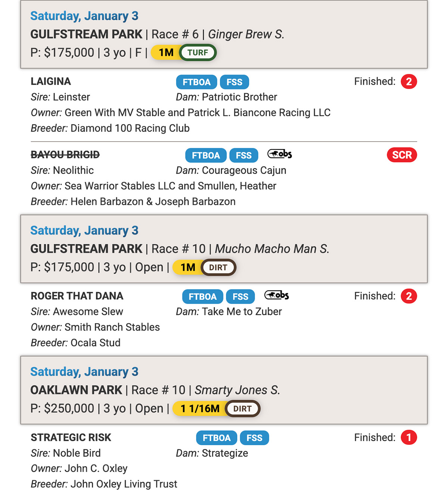The width and height of the screenshot is (448, 495).
Task: Click the FSS badge beside Roger That Dana
Action: click(x=240, y=297)
